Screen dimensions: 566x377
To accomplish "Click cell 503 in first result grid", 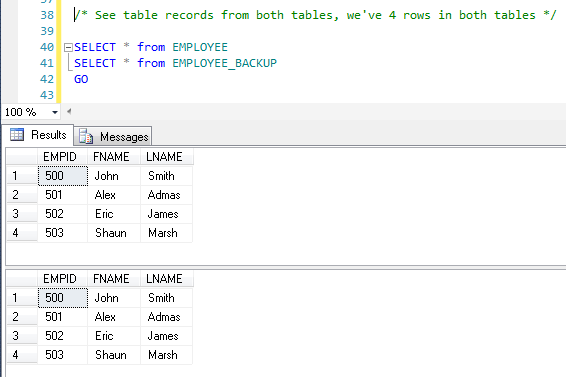I will (63, 233).
